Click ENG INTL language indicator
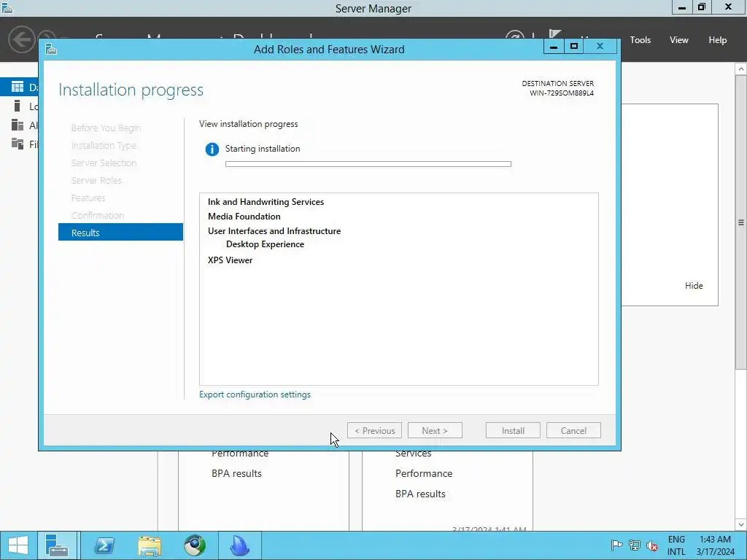This screenshot has width=747, height=560. tap(676, 545)
